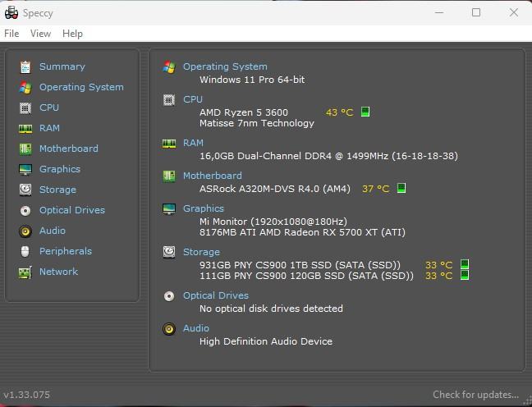Viewport: 532px width, 407px height.
Task: Click Motherboard heading link in main panel
Action: [213, 176]
